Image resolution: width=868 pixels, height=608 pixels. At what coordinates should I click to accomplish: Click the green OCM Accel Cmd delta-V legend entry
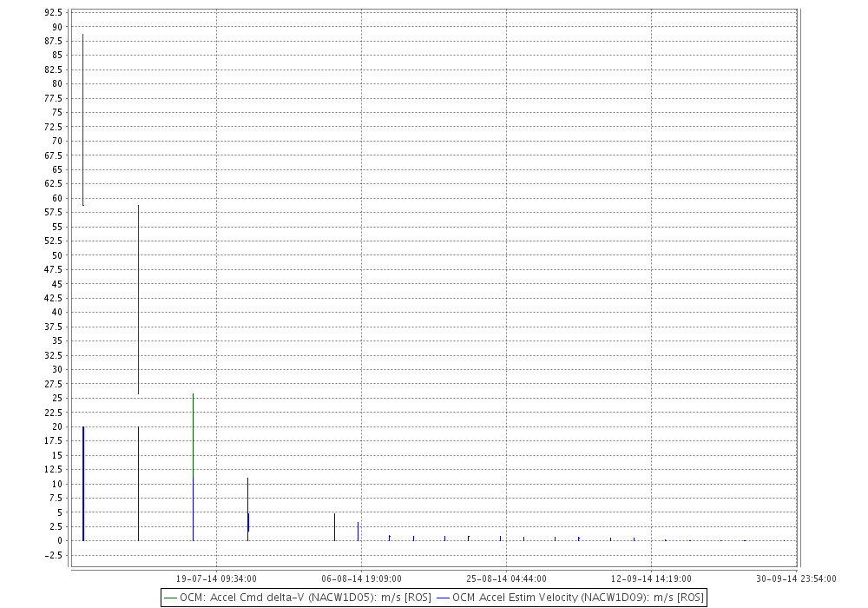point(298,598)
